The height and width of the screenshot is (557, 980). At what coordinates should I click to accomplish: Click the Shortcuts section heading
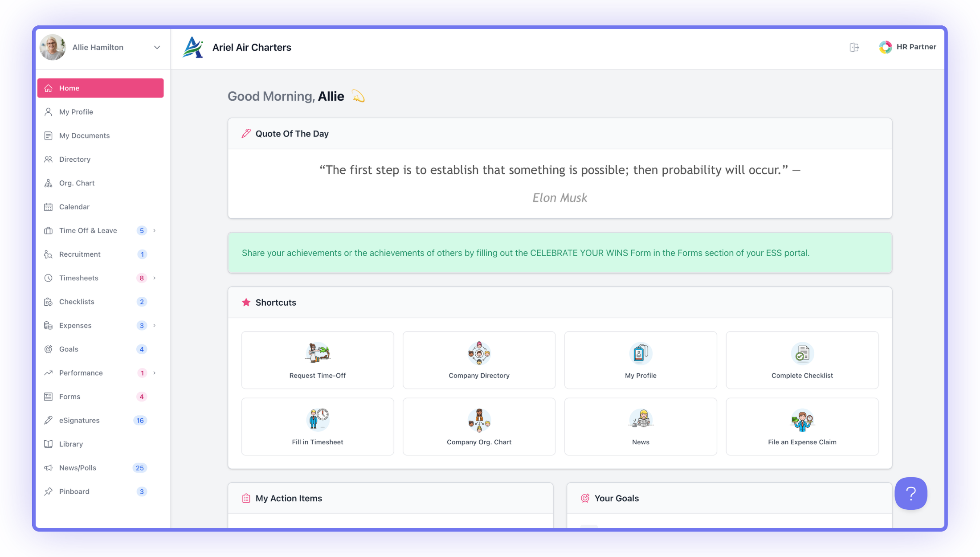(276, 303)
